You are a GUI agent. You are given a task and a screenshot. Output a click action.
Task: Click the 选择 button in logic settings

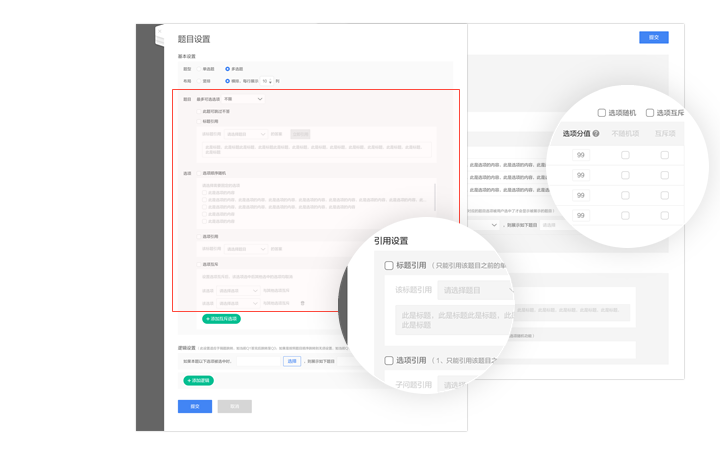tap(292, 361)
